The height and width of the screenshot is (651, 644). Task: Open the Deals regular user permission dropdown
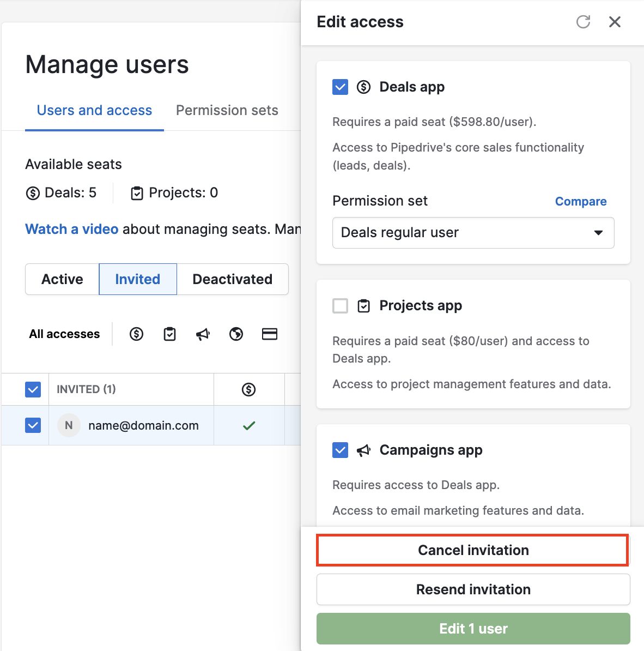coord(473,233)
